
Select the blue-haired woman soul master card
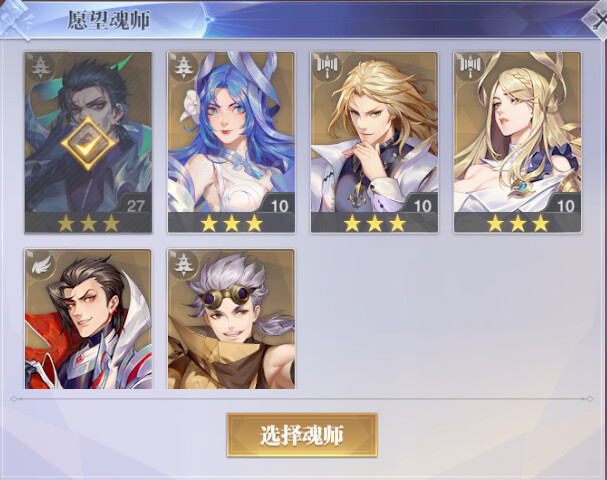231,142
